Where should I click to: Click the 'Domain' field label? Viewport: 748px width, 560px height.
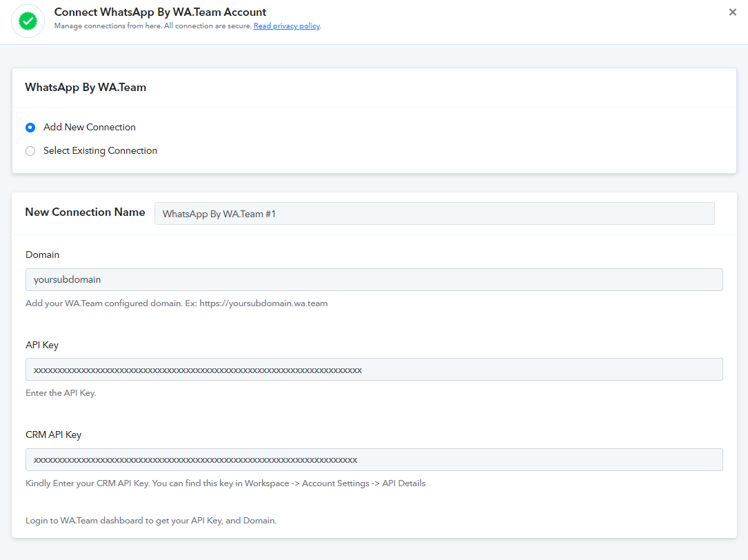point(43,254)
